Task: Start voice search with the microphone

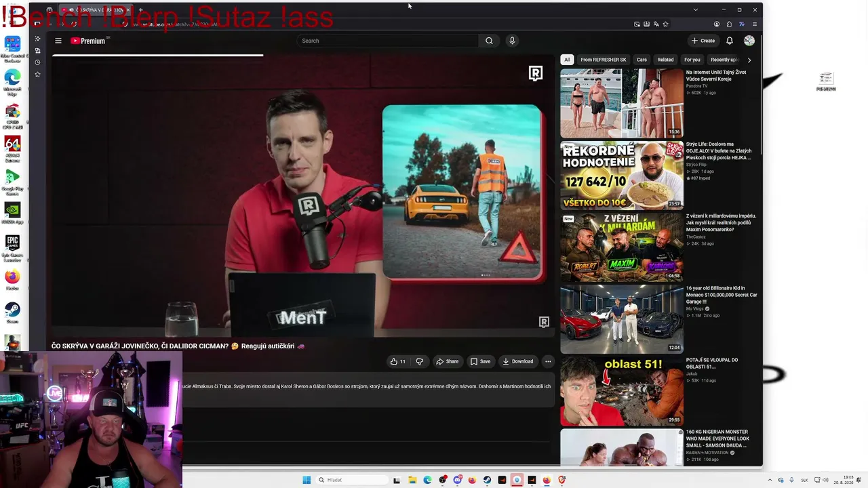Action: tap(512, 41)
